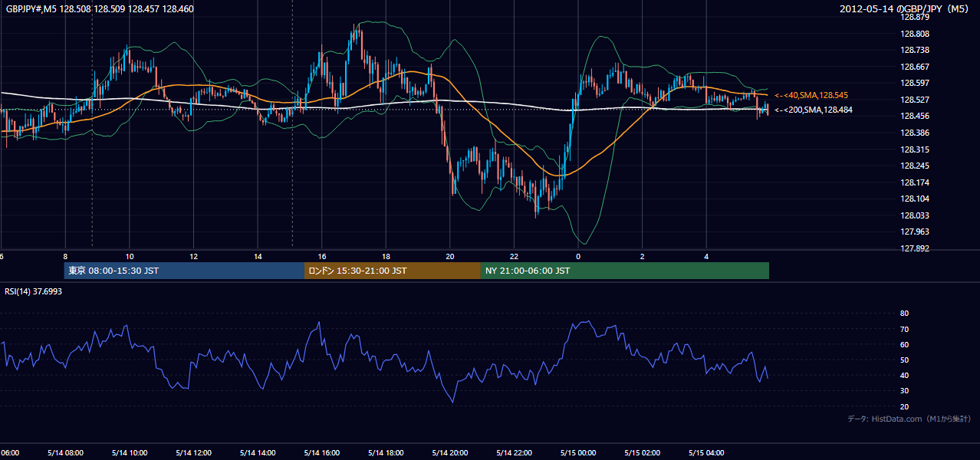980x460 pixels.
Task: Click price axis value 128.104
Action: tap(914, 199)
